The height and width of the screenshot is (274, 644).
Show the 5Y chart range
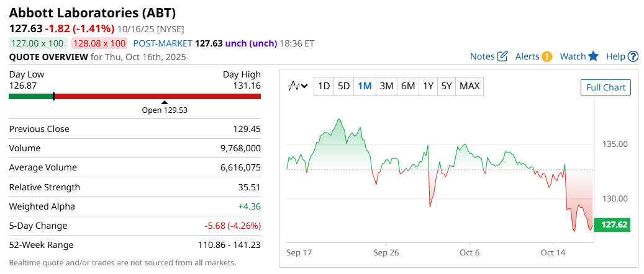(447, 86)
